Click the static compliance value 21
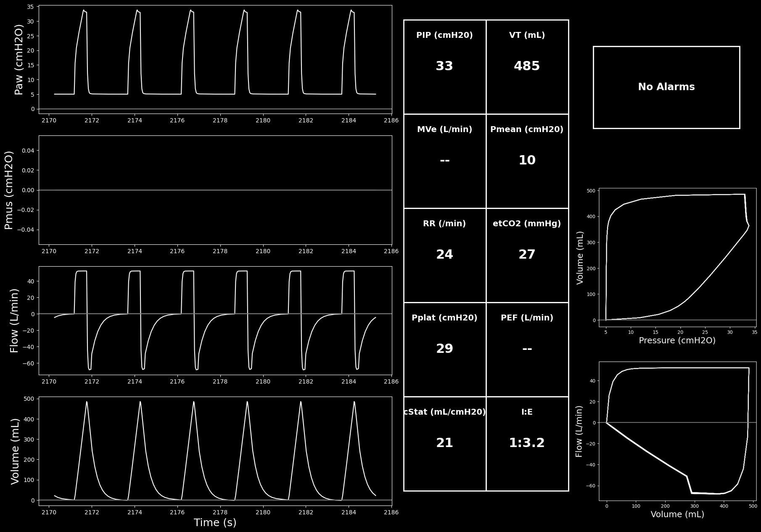The image size is (761, 532). point(444,443)
